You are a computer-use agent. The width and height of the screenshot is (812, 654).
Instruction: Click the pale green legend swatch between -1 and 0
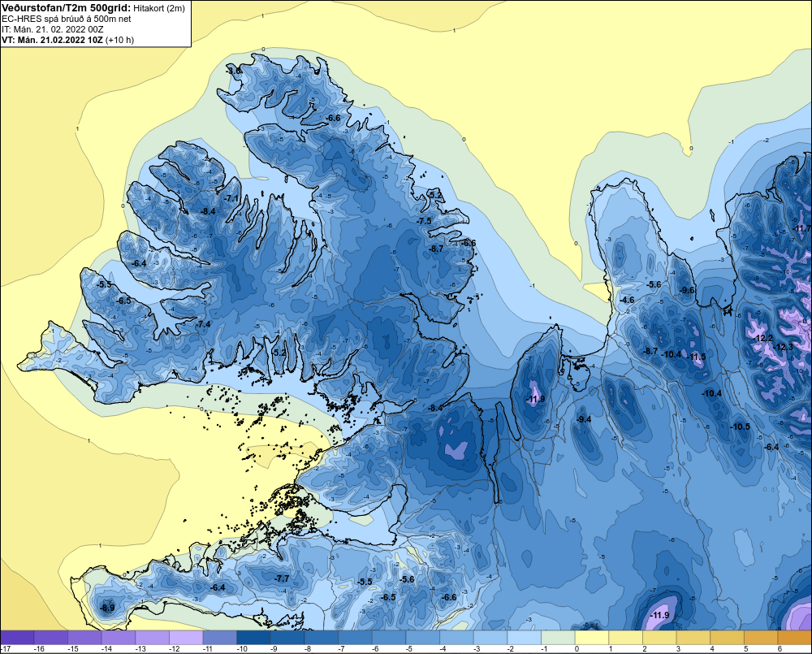[x=559, y=638]
